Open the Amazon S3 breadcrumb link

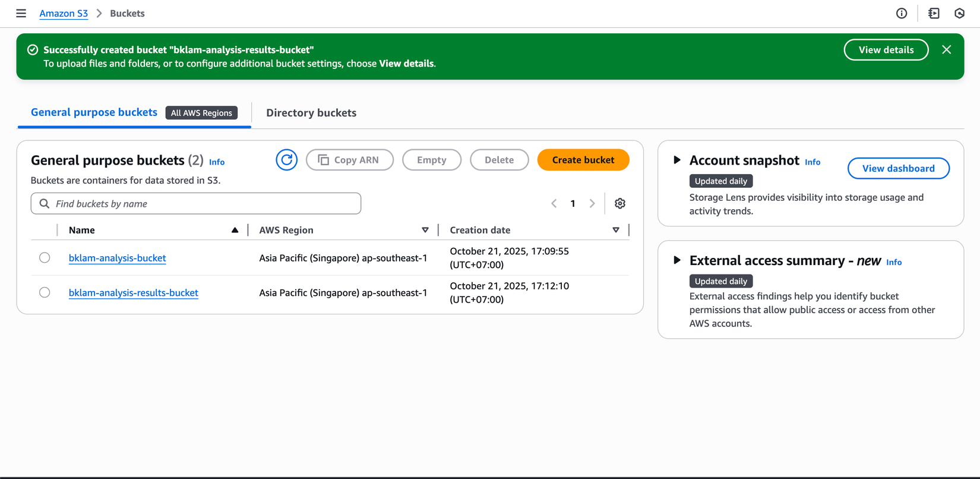pyautogui.click(x=64, y=13)
